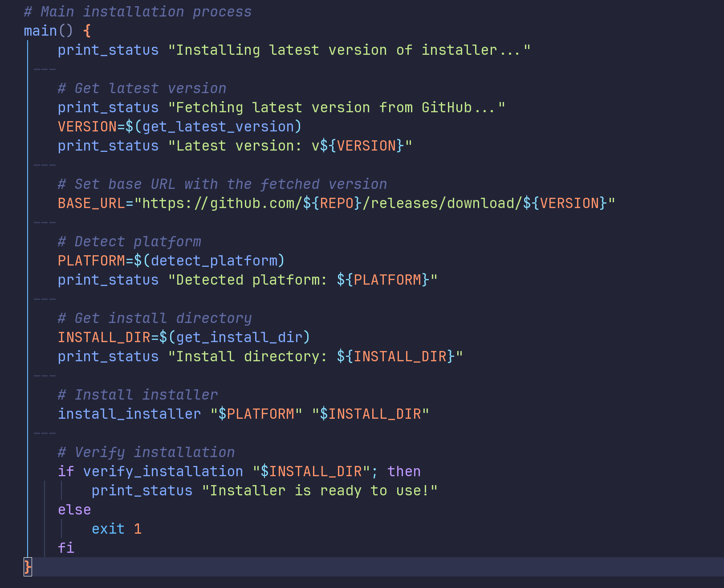This screenshot has height=588, width=724.
Task: Click the closing curly brace on highlighted line
Action: pyautogui.click(x=28, y=567)
